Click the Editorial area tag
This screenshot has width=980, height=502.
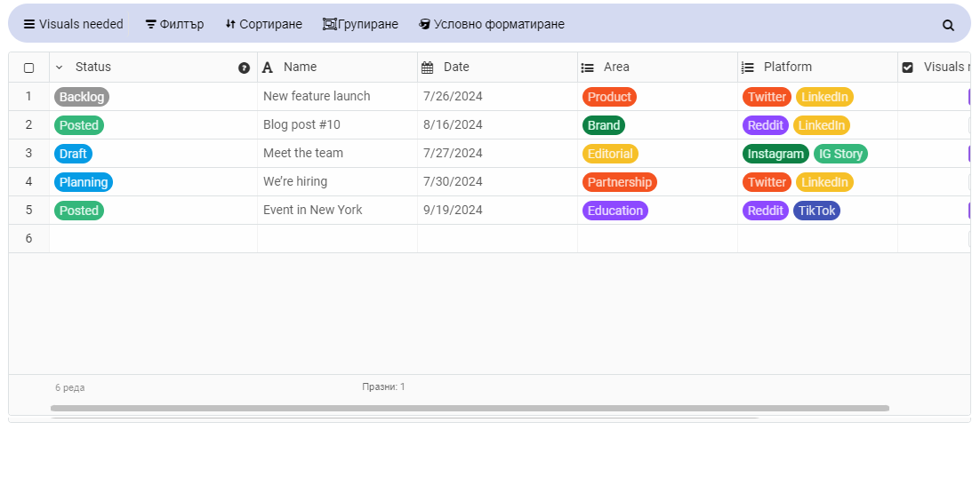point(611,154)
